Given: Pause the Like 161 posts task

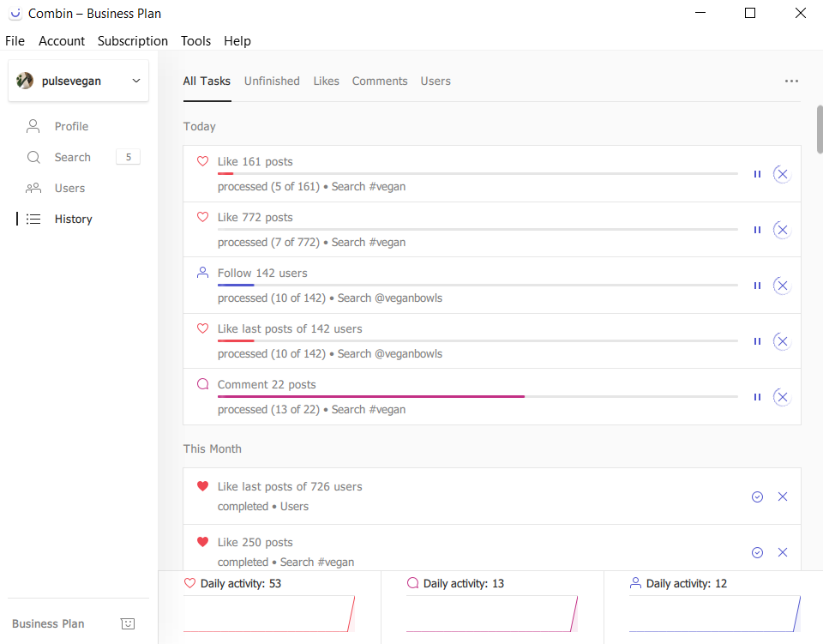Looking at the screenshot, I should 757,174.
